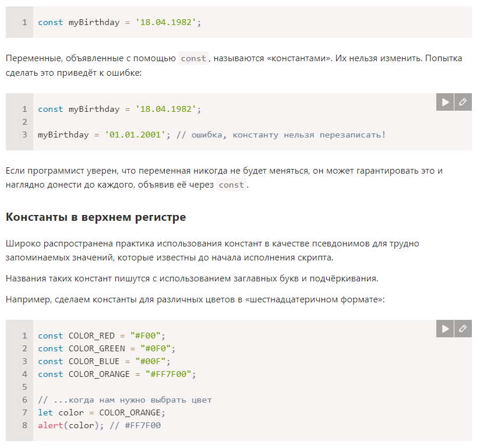Click the inline 'const' after 'её через'
Viewport: 480px width, 448px height.
coord(231,185)
